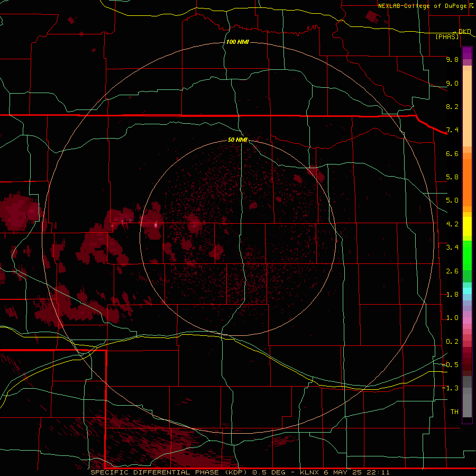
Task: Click the -0.5 value on the color scale
Action: [450, 365]
